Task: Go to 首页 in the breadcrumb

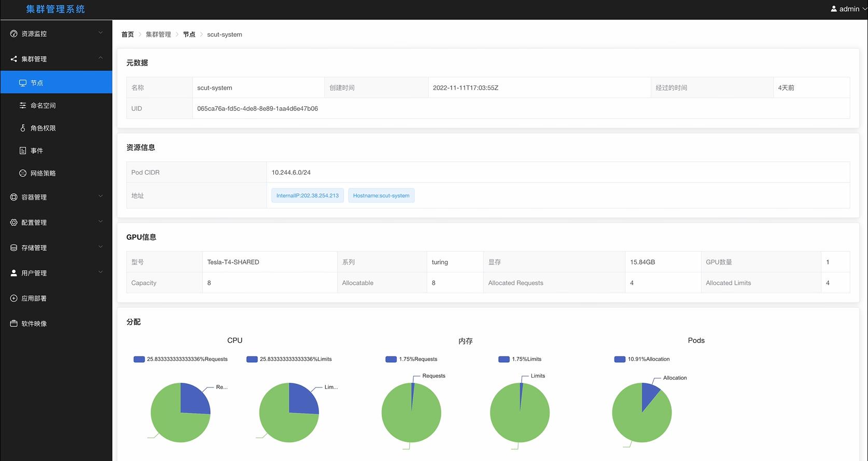Action: click(x=128, y=35)
